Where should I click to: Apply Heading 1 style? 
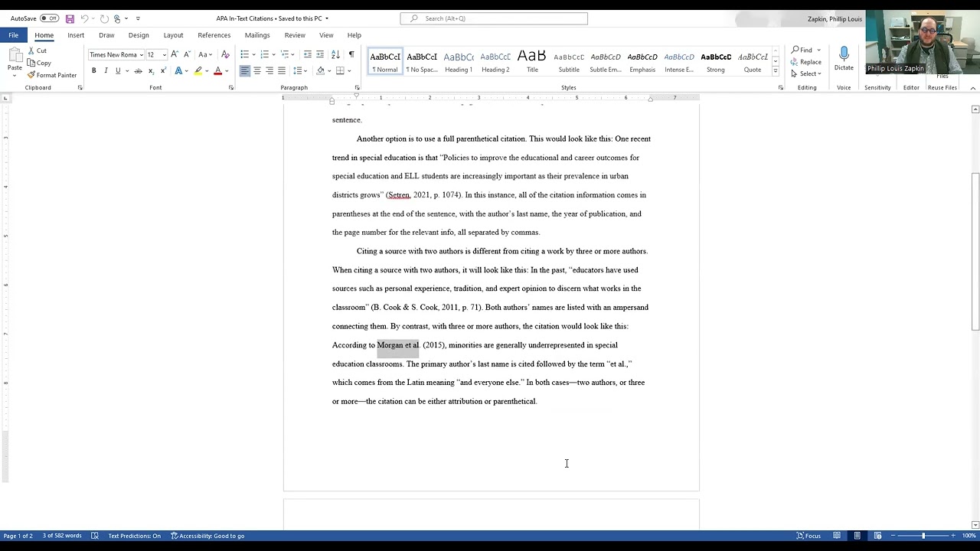pos(459,61)
